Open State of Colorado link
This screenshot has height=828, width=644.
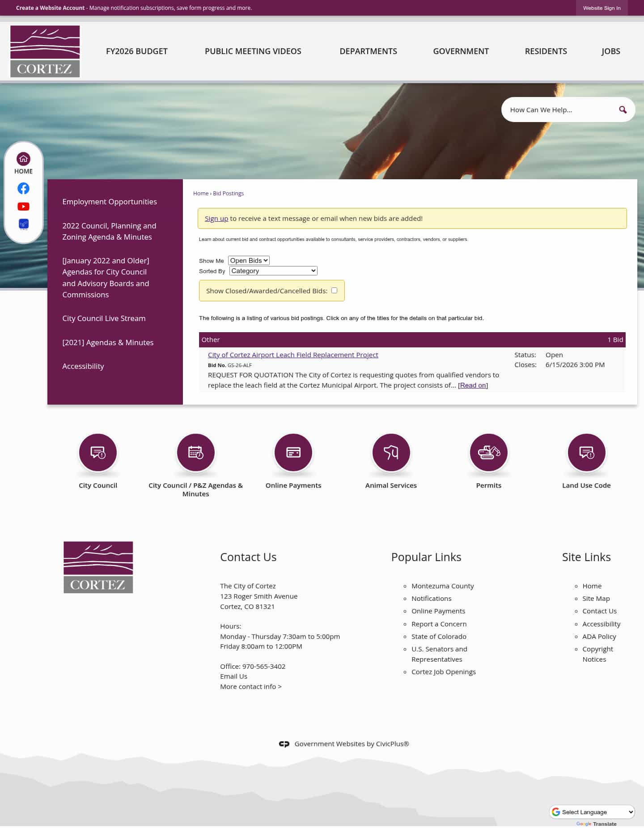tap(439, 637)
